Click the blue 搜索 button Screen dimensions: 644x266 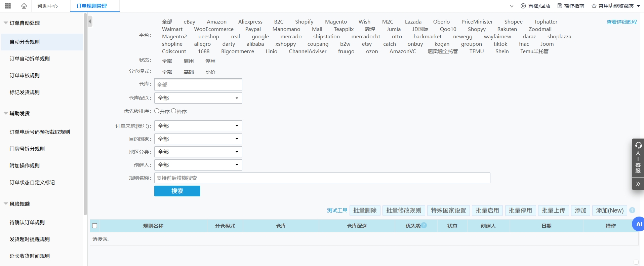(177, 191)
